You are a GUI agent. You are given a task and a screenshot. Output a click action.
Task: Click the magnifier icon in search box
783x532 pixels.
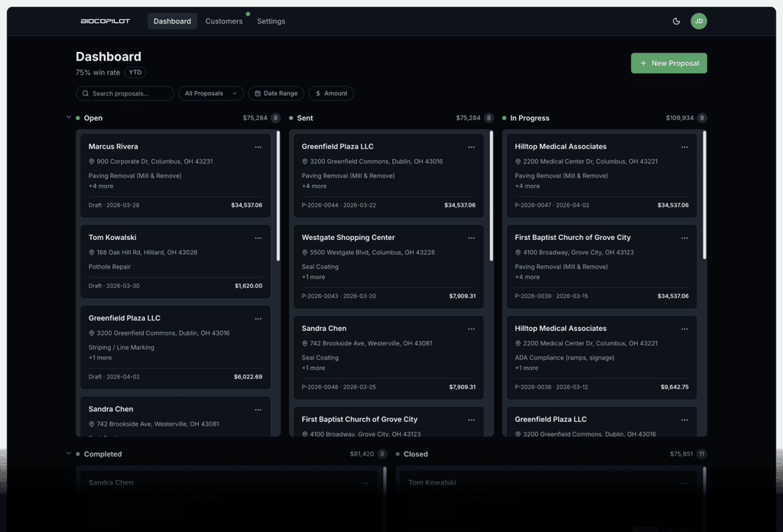point(86,93)
